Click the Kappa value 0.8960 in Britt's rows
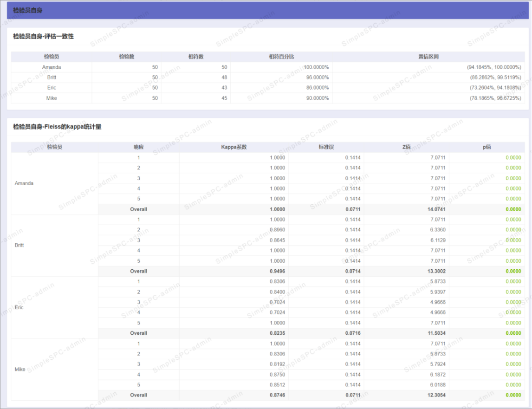532x409 pixels. click(x=277, y=230)
